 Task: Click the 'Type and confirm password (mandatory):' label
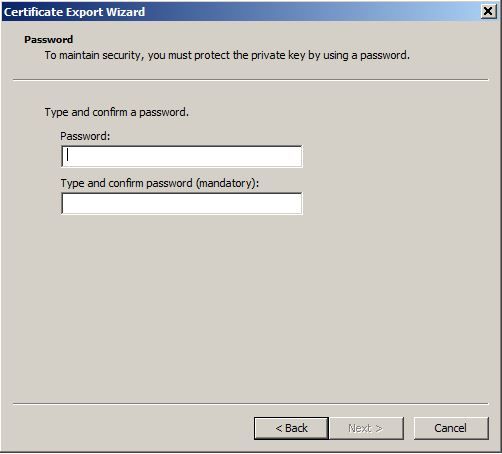[x=160, y=183]
